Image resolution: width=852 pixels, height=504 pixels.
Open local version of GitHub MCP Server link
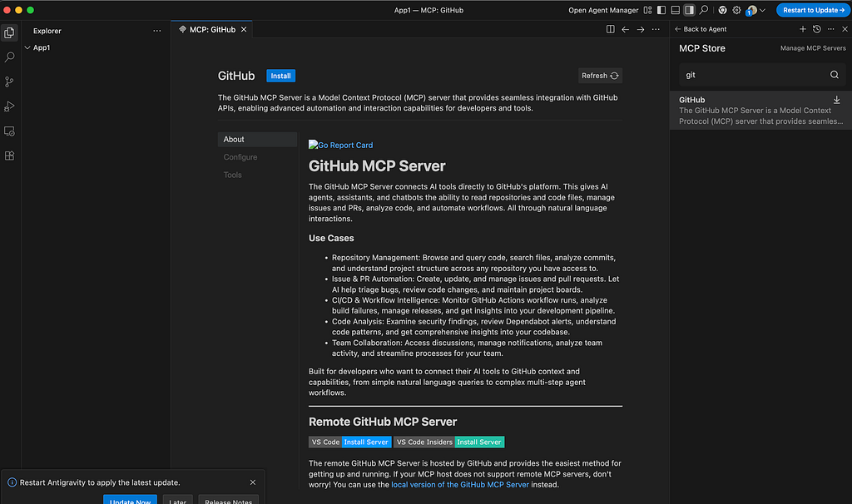coord(459,484)
